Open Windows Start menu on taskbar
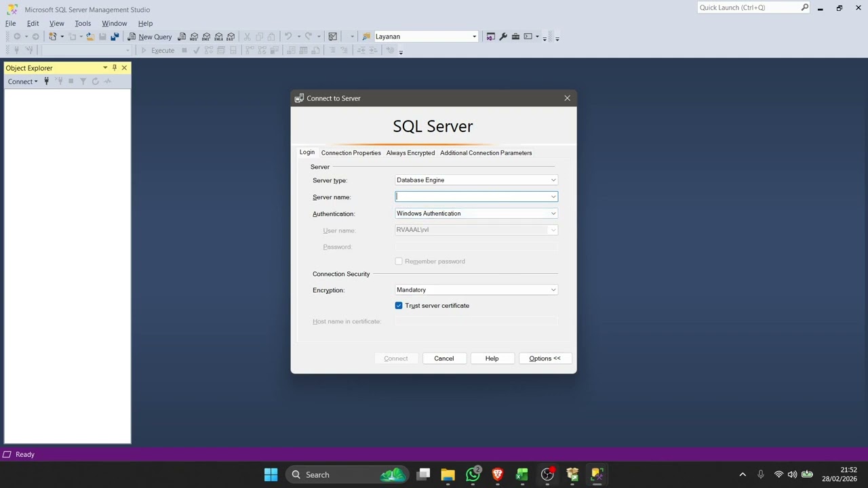 271,474
